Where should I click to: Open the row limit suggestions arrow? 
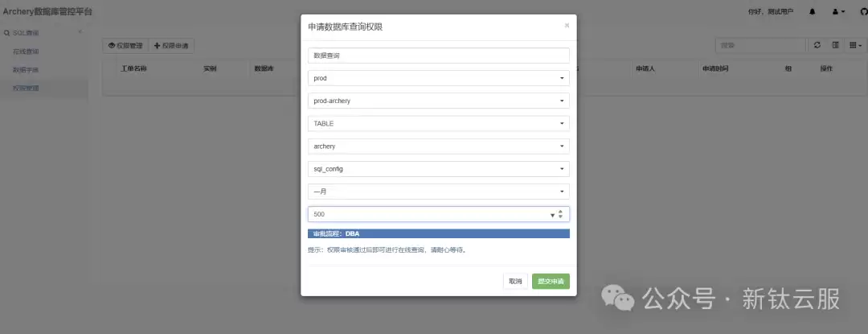(x=552, y=215)
